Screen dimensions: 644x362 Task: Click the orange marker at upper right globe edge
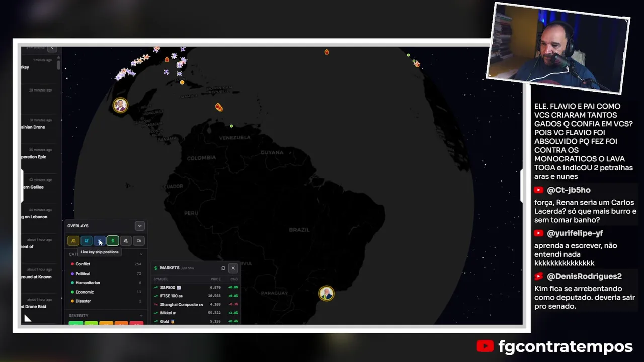pos(417,64)
